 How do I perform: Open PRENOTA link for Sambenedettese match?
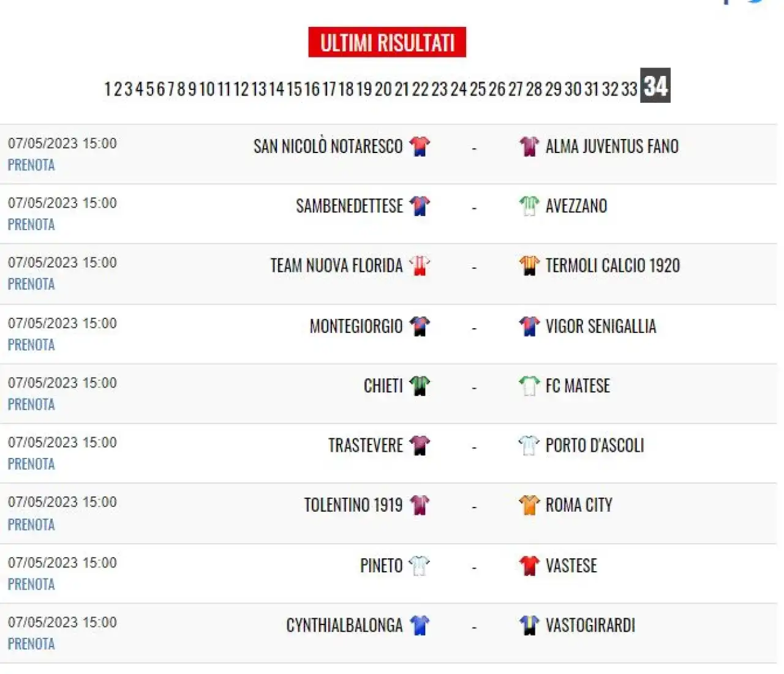click(x=31, y=225)
